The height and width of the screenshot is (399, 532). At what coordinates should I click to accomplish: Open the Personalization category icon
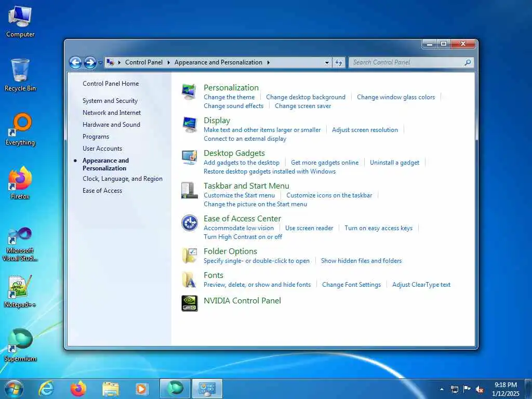click(189, 92)
